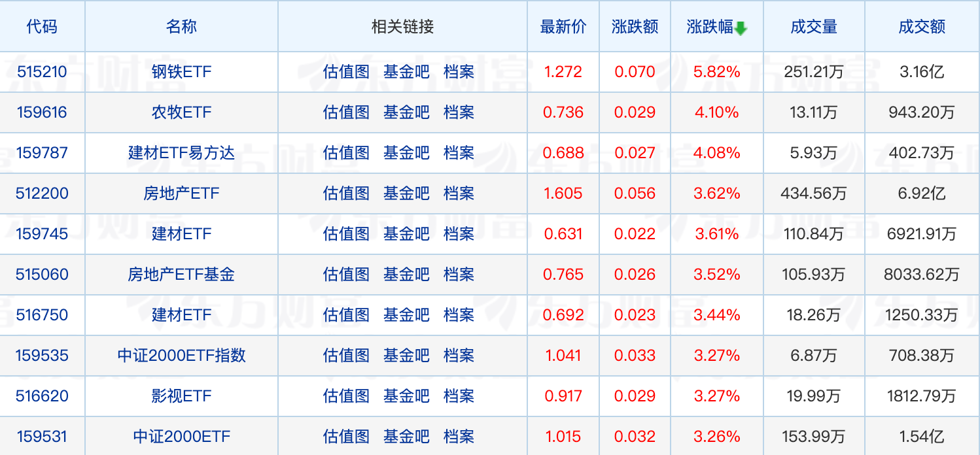The image size is (980, 455).
Task: Click the 最新价 column header
Action: [x=563, y=27]
